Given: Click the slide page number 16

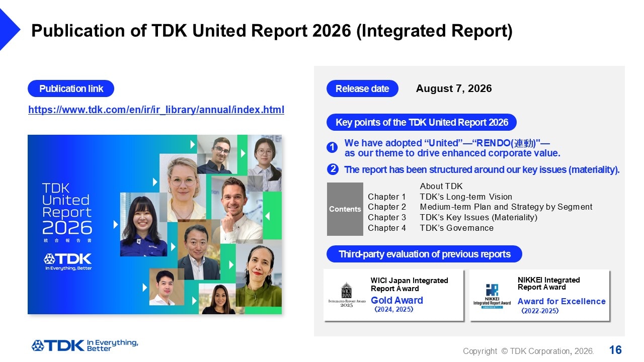Looking at the screenshot, I should (x=615, y=350).
